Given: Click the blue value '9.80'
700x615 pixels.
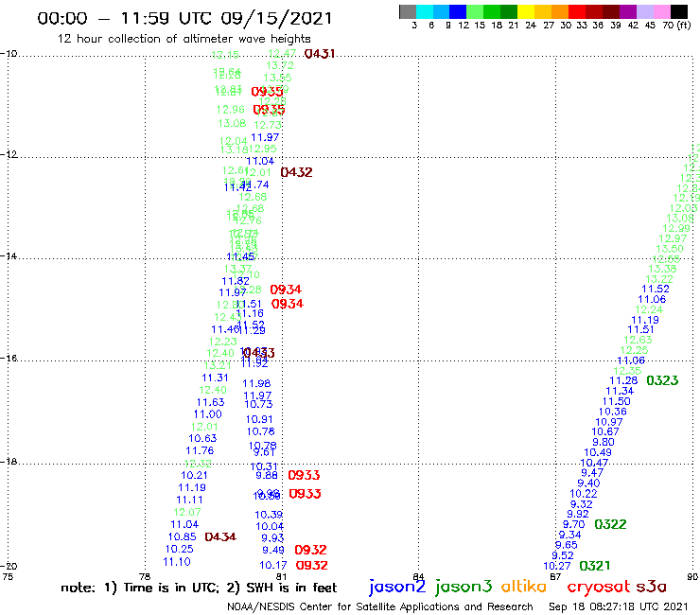Looking at the screenshot, I should click(x=604, y=442).
